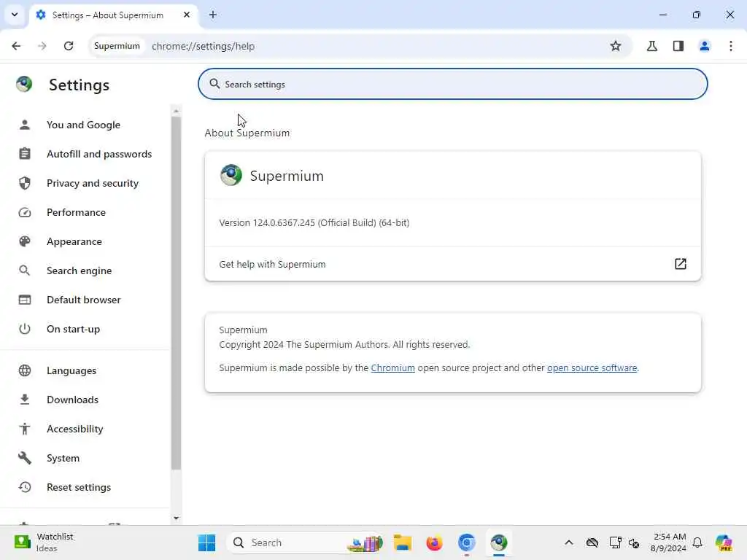The height and width of the screenshot is (560, 747).
Task: Open tab search dropdown arrow
Action: (15, 15)
